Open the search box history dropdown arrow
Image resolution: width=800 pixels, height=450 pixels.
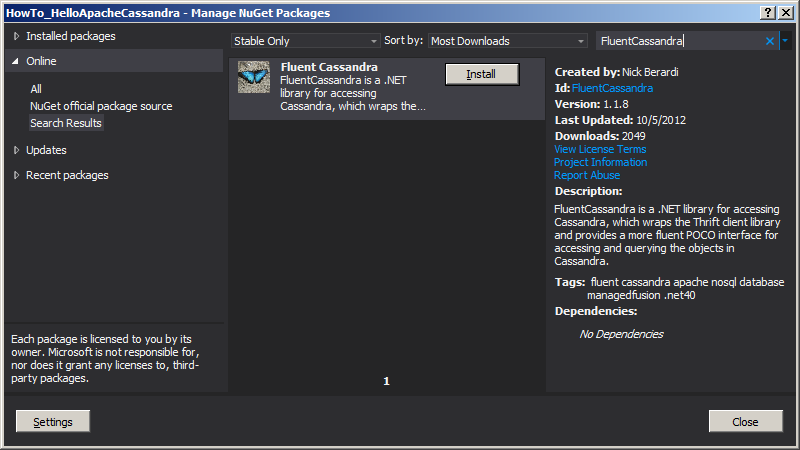pos(785,41)
